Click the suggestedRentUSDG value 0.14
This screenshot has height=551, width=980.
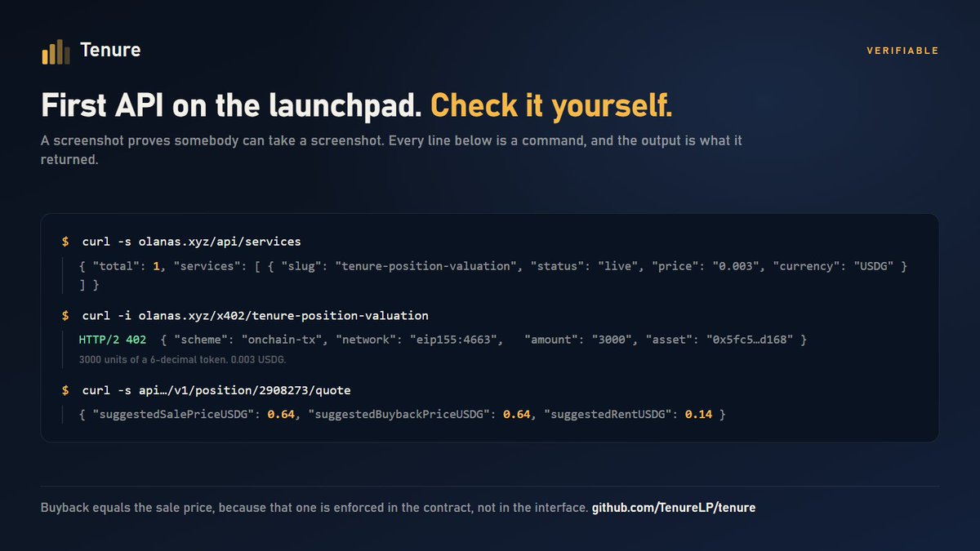(698, 415)
